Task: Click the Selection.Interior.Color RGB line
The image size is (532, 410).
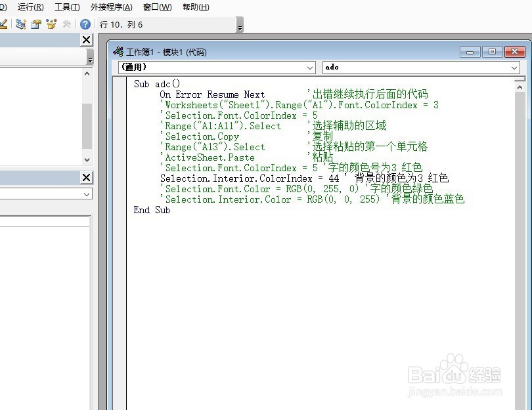Action: 312,199
